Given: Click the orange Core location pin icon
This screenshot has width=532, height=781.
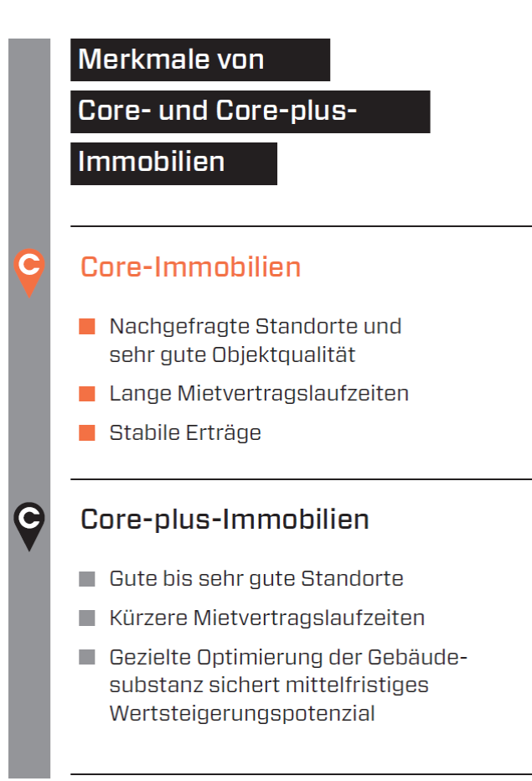Looking at the screenshot, I should click(x=29, y=269).
